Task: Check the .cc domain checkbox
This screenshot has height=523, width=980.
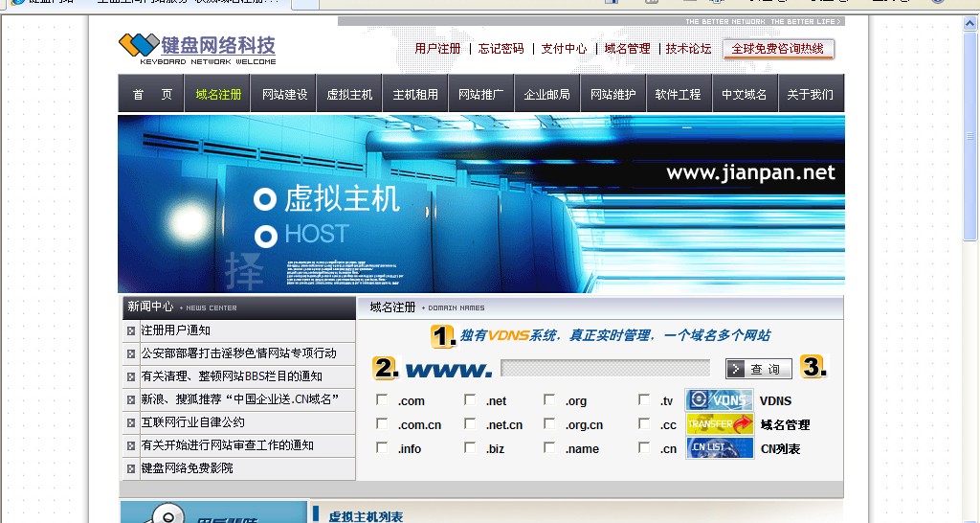Action: [644, 423]
